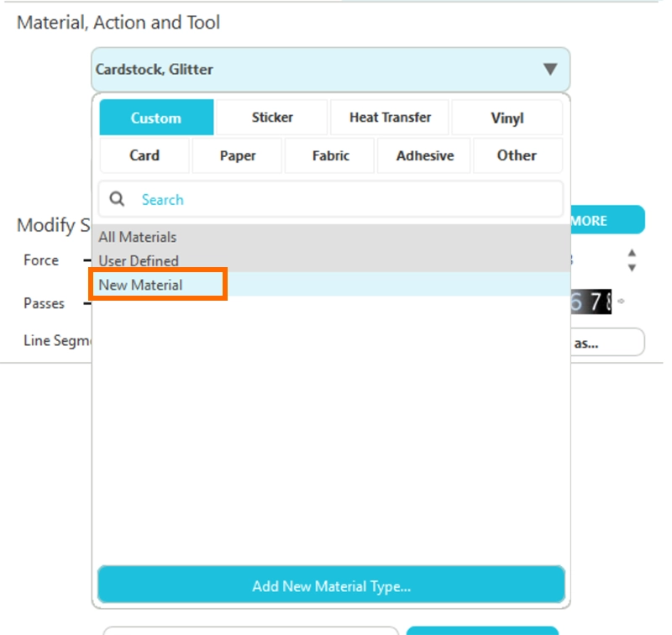The image size is (672, 635).
Task: Open the Adhesive category tab
Action: [x=424, y=155]
